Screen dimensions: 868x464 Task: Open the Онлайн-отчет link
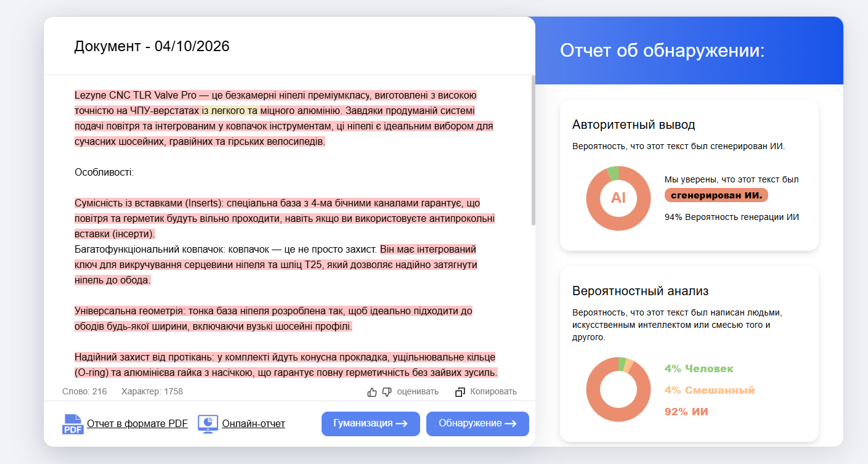(x=253, y=424)
